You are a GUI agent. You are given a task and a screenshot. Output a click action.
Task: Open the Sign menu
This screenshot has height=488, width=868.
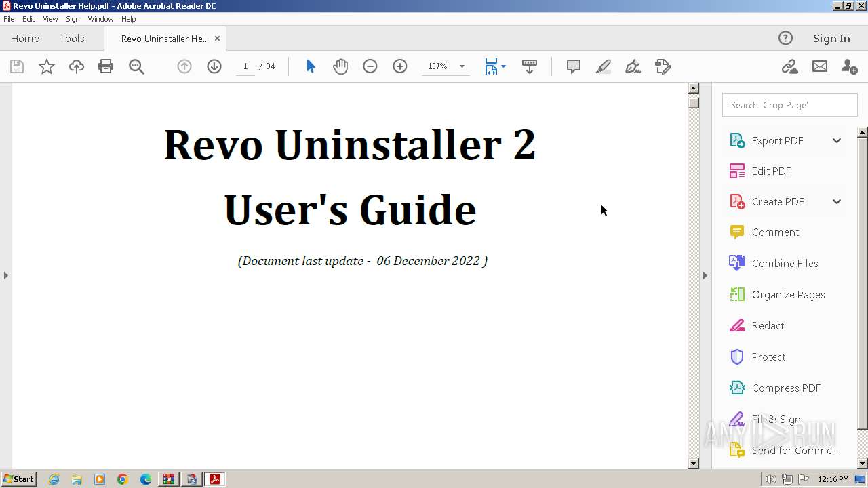(x=73, y=19)
